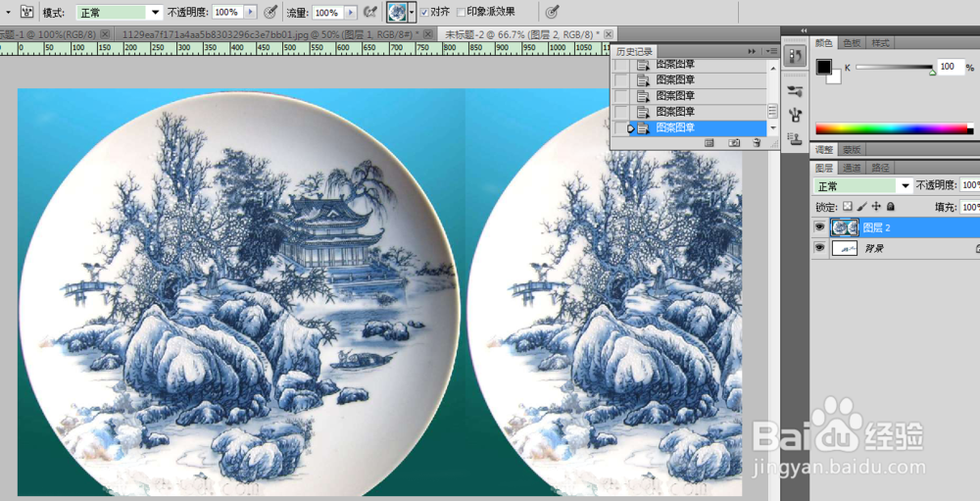This screenshot has width=980, height=501.
Task: Open the 模式 blend mode dropdown in options bar
Action: pos(120,12)
